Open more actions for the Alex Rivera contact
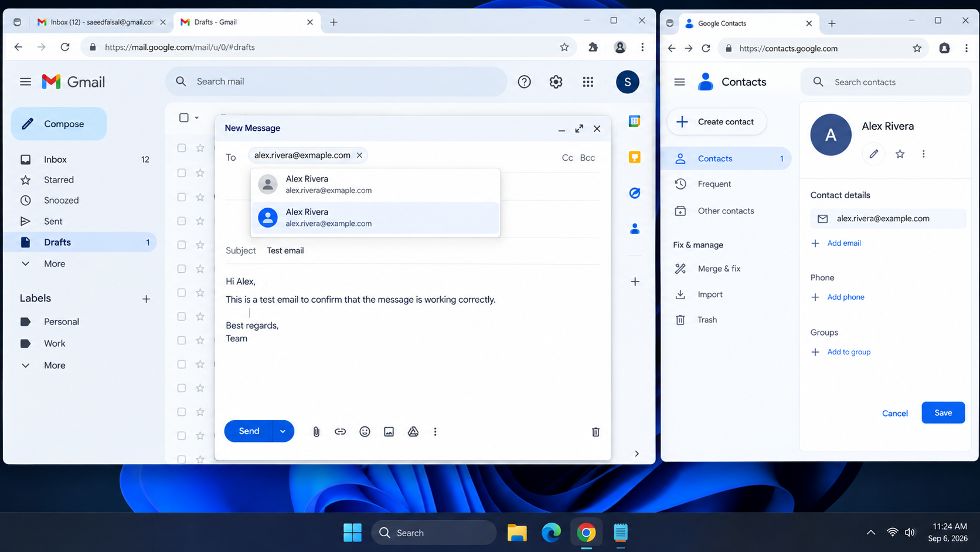 pyautogui.click(x=923, y=154)
